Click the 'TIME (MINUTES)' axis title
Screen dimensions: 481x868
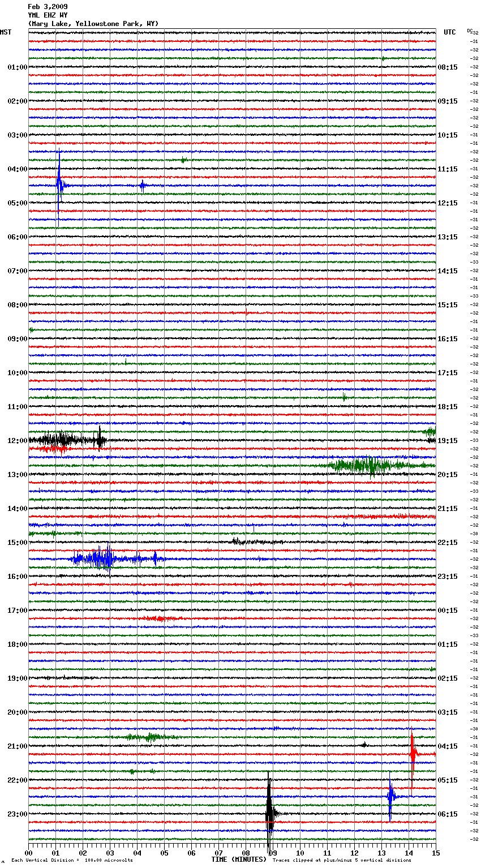click(239, 860)
